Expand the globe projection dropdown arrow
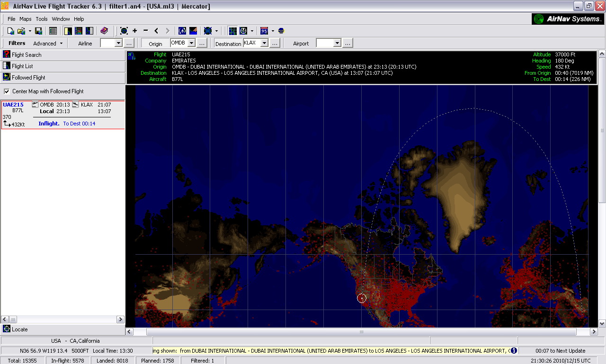 tap(252, 31)
